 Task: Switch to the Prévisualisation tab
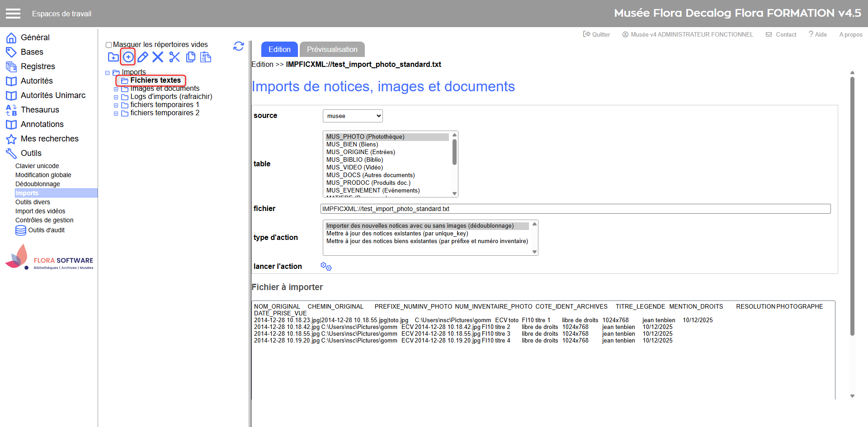(332, 49)
